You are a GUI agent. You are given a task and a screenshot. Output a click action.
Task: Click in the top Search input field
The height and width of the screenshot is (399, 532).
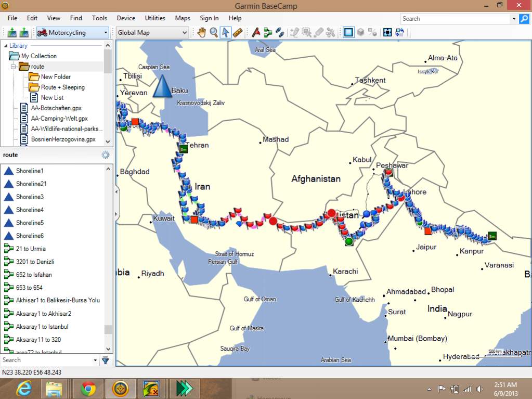click(456, 19)
